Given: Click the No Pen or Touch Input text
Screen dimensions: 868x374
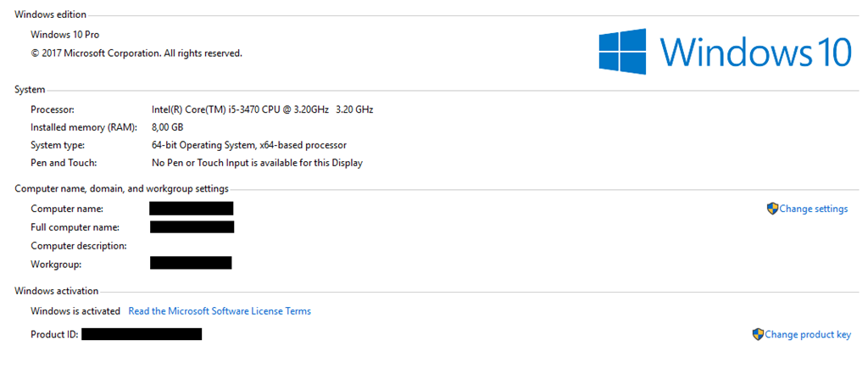Looking at the screenshot, I should tap(257, 163).
